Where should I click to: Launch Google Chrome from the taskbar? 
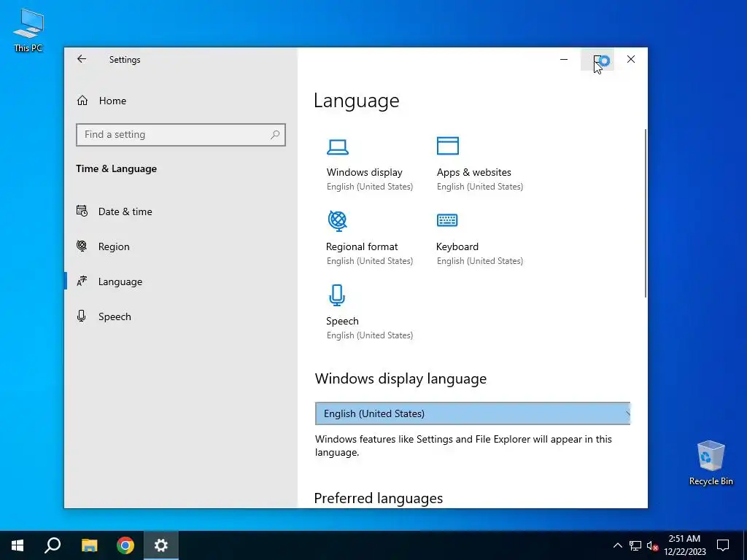pos(125,545)
